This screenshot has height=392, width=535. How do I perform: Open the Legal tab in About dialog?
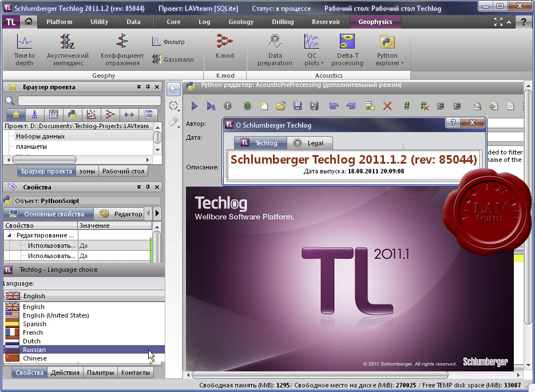click(x=310, y=143)
